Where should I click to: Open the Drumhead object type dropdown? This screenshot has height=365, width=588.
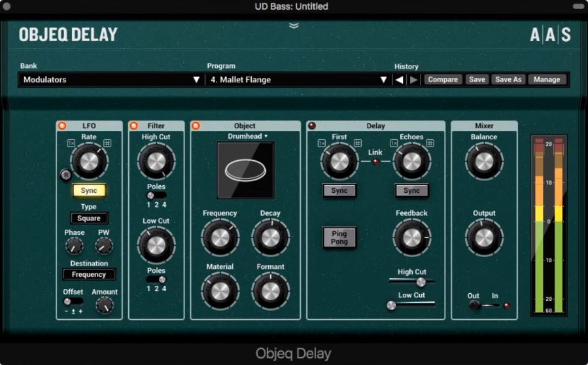tap(247, 136)
